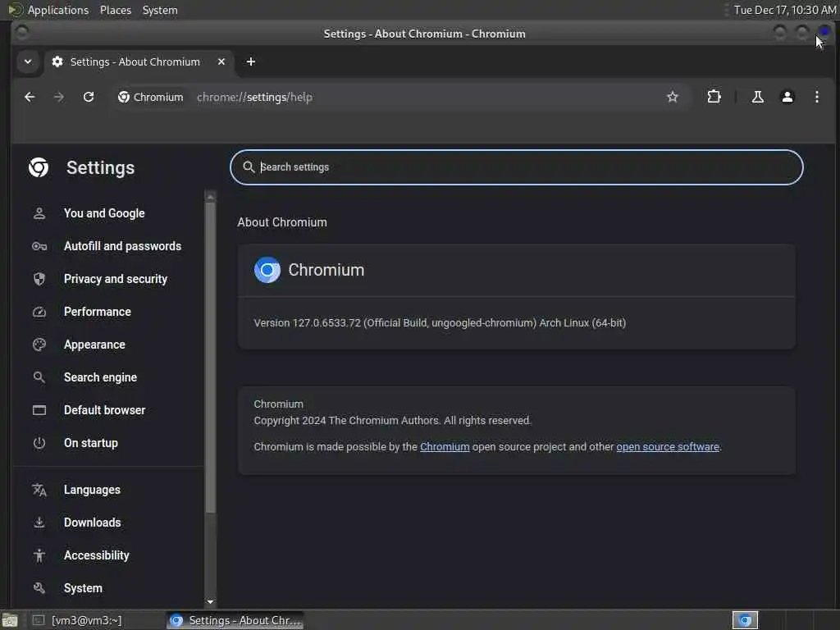Image resolution: width=840 pixels, height=630 pixels.
Task: Click the power icon beside On startup
Action: tap(39, 443)
